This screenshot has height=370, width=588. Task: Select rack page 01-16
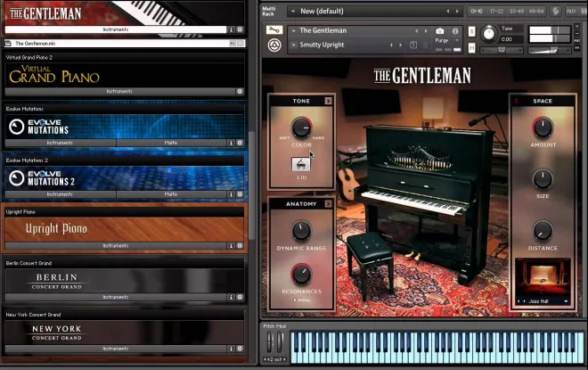pyautogui.click(x=477, y=12)
